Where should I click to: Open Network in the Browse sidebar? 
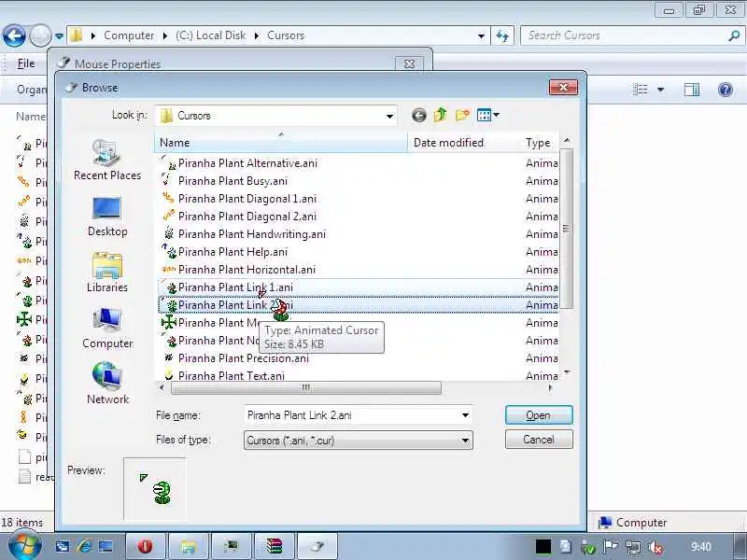pyautogui.click(x=107, y=384)
